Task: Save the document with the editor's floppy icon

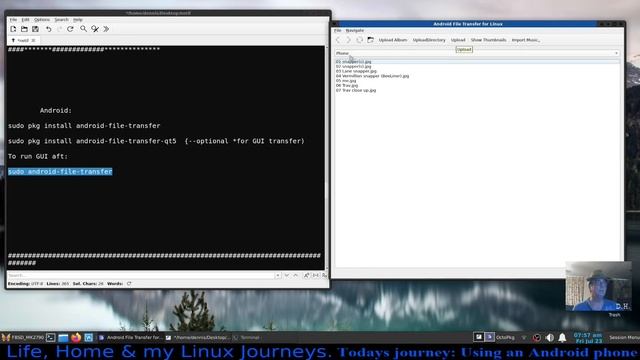Action: pyautogui.click(x=36, y=29)
